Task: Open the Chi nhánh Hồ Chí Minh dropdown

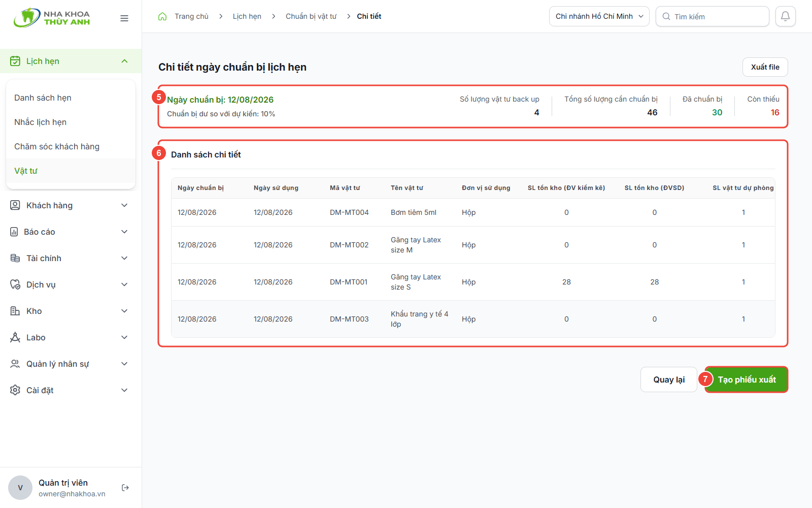Action: point(599,16)
